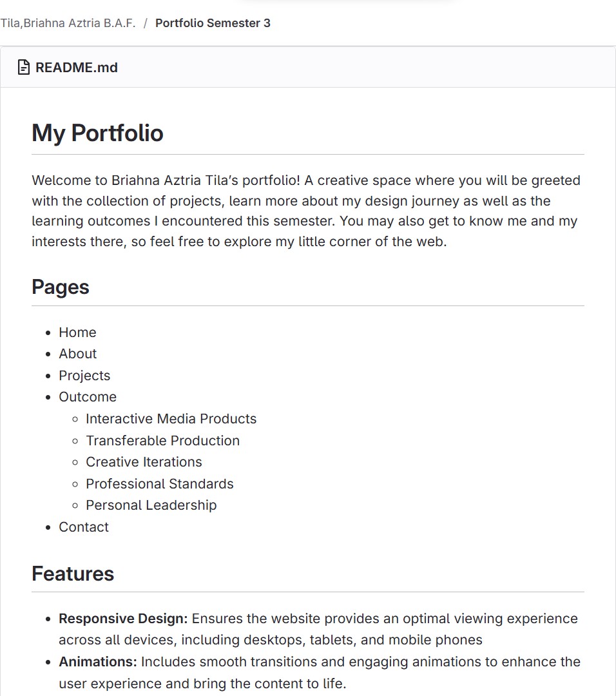Click the welcome paragraph text
The height and width of the screenshot is (696, 616).
(306, 211)
